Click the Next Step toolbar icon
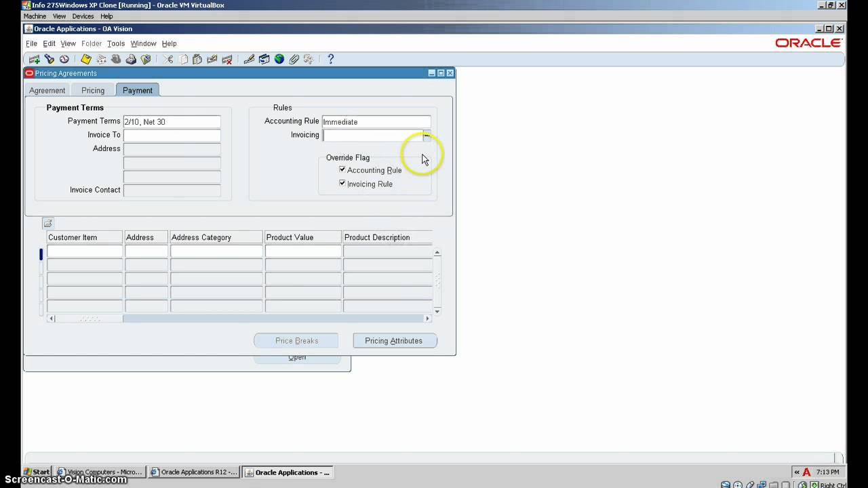This screenshot has height=488, width=868. pos(101,60)
